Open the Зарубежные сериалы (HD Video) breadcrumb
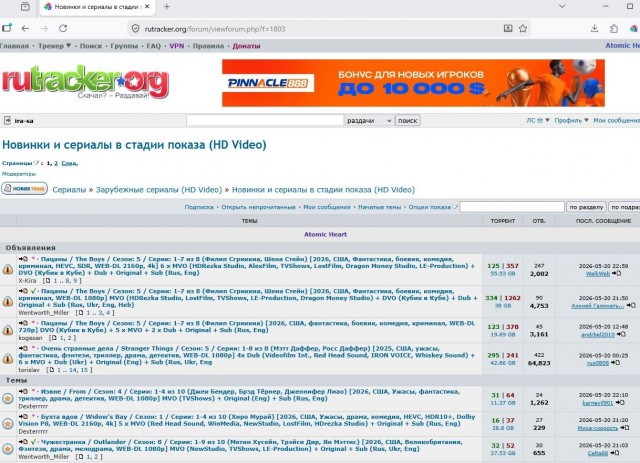Image resolution: width=640 pixels, height=463 pixels. click(x=159, y=190)
